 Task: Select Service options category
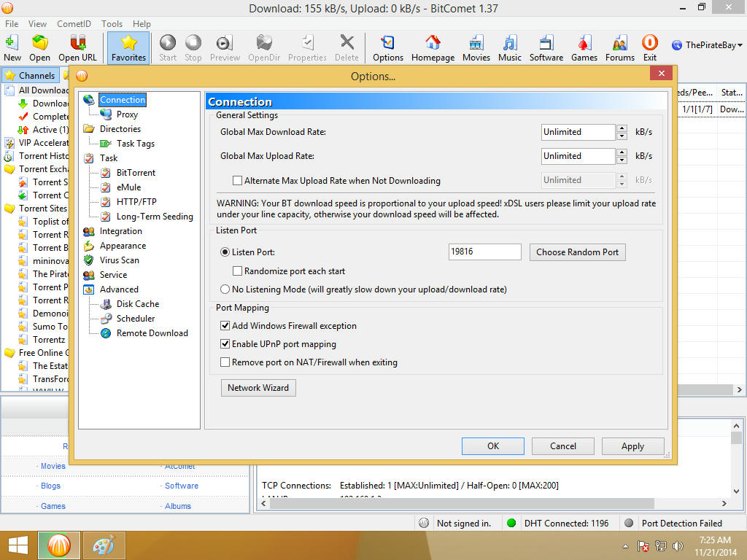coord(113,275)
